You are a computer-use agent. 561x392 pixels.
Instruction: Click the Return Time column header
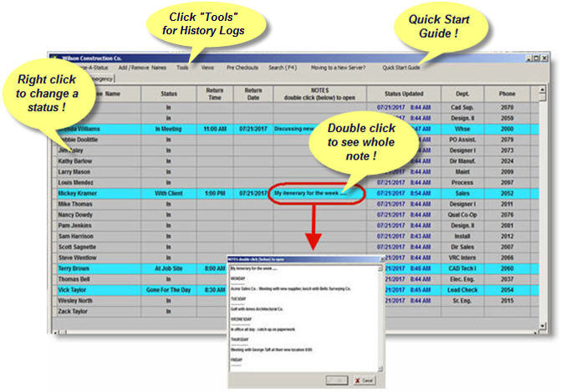coord(215,94)
